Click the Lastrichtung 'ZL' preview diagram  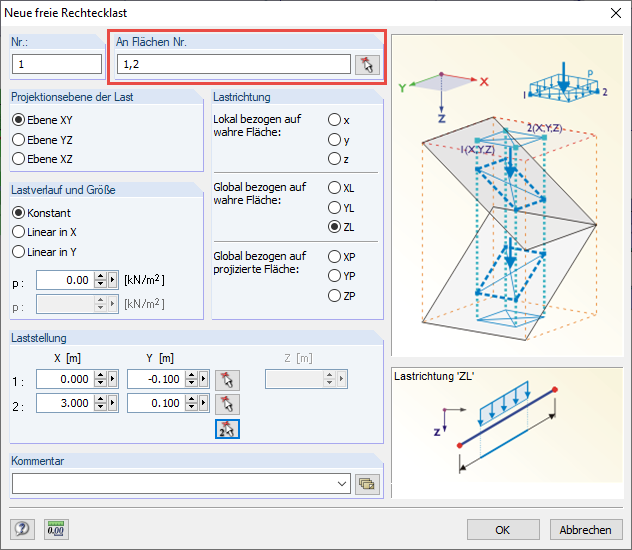tap(507, 433)
